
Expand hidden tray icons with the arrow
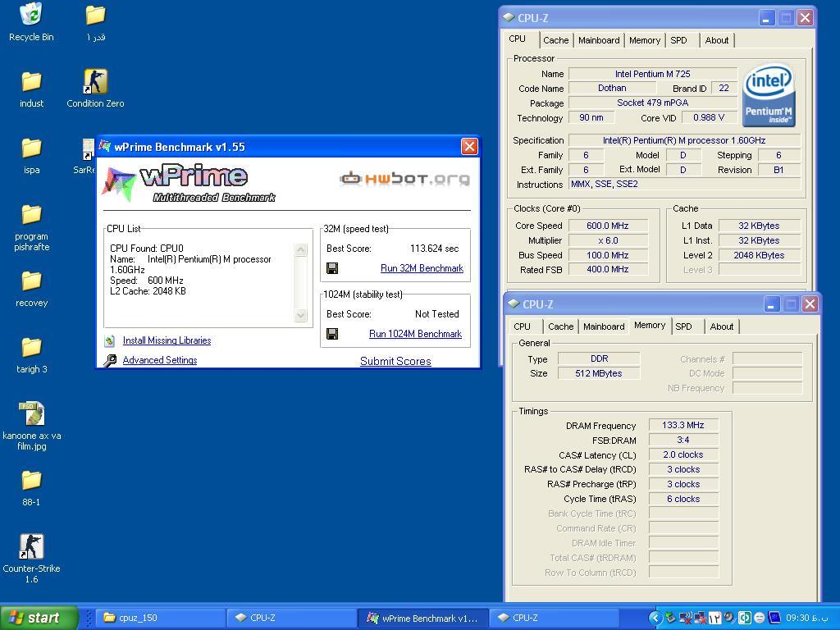click(655, 618)
